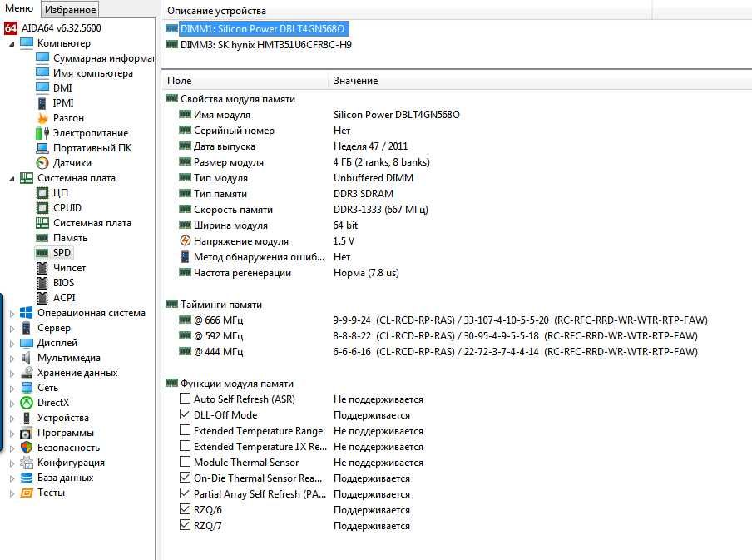Expand the Тесты node arrow
Image resolution: width=752 pixels, height=560 pixels.
12,493
